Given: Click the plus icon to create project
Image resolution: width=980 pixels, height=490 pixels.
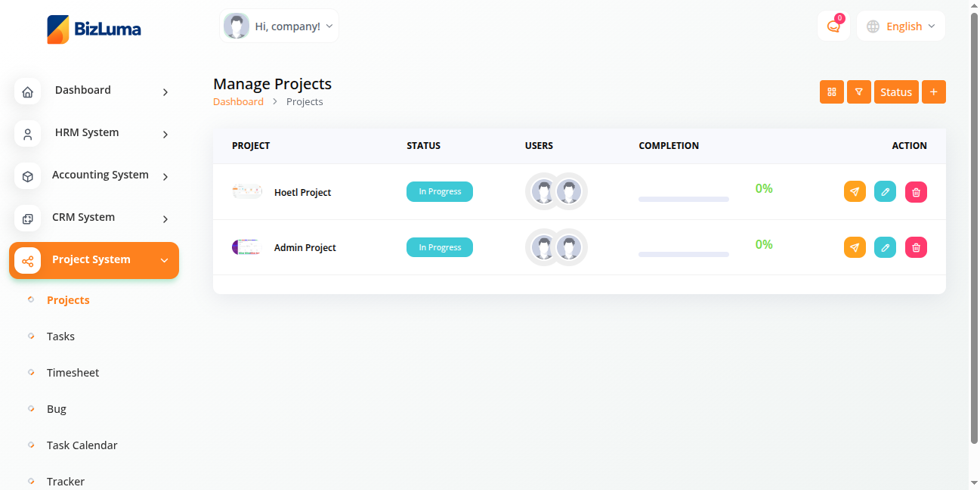Looking at the screenshot, I should (933, 92).
